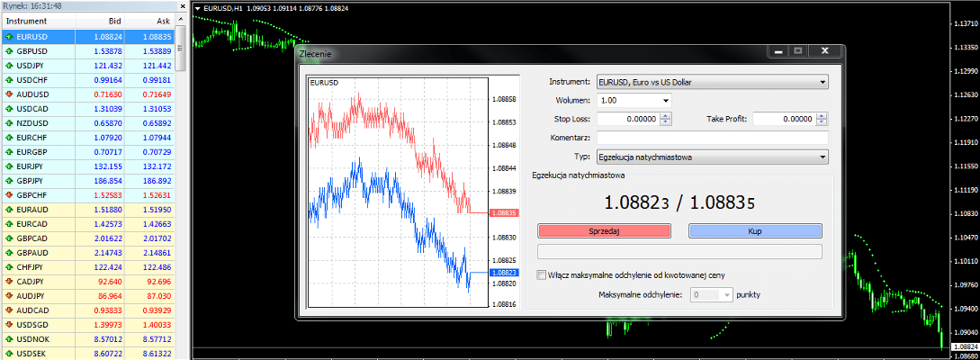Expand the Wolumen volume dropdown
The height and width of the screenshot is (360, 980).
pyautogui.click(x=665, y=101)
